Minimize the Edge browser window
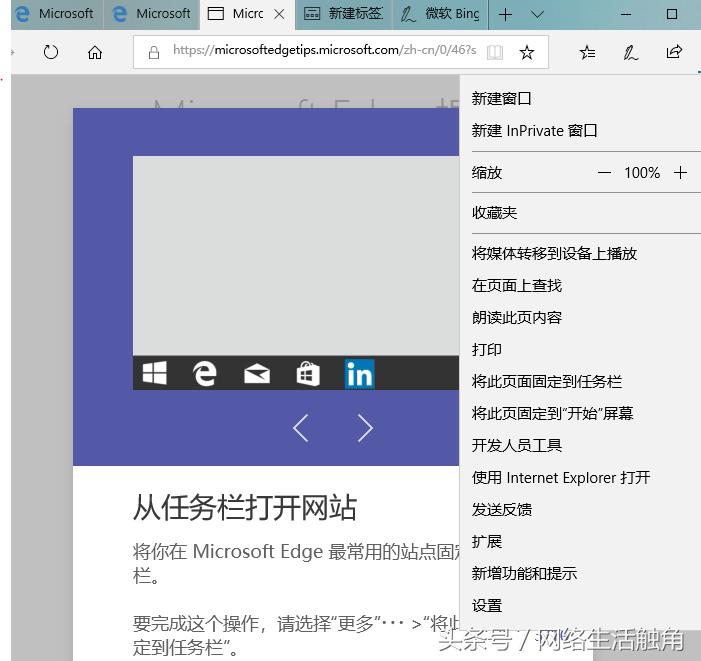Screen dimensions: 701x661 coord(626,15)
